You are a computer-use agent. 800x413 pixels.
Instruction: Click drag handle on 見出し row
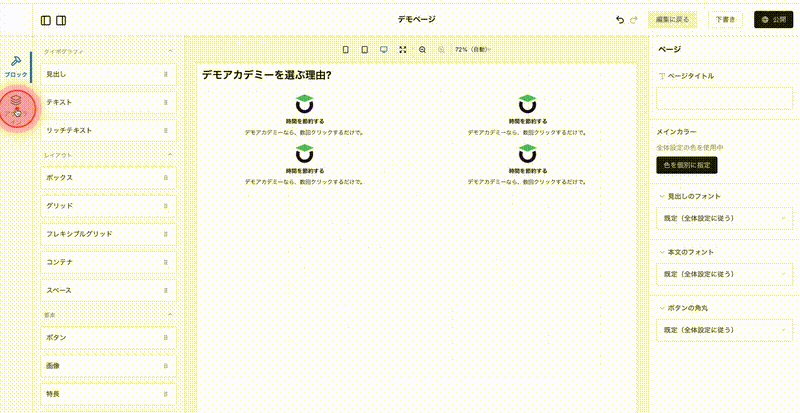(165, 75)
